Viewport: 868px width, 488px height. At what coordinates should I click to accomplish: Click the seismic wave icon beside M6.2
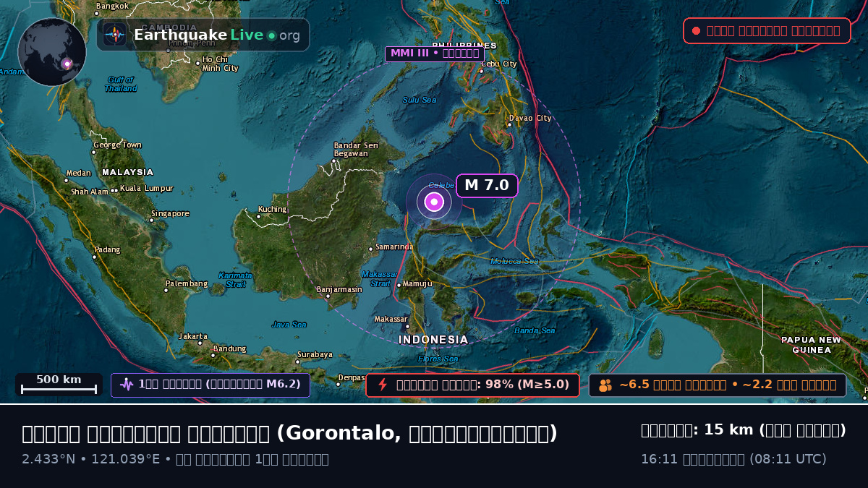coord(127,385)
